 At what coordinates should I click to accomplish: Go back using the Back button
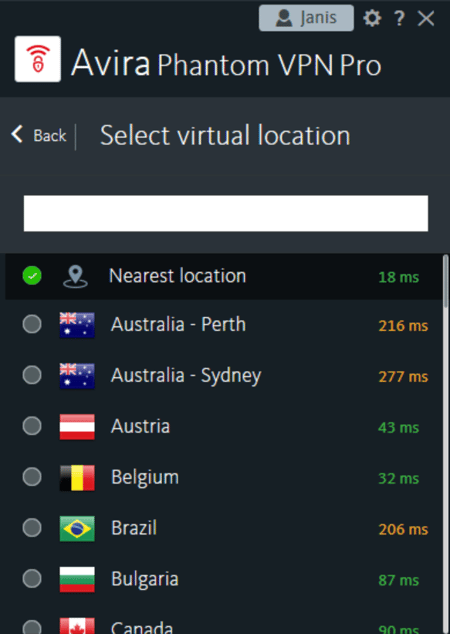(39, 135)
